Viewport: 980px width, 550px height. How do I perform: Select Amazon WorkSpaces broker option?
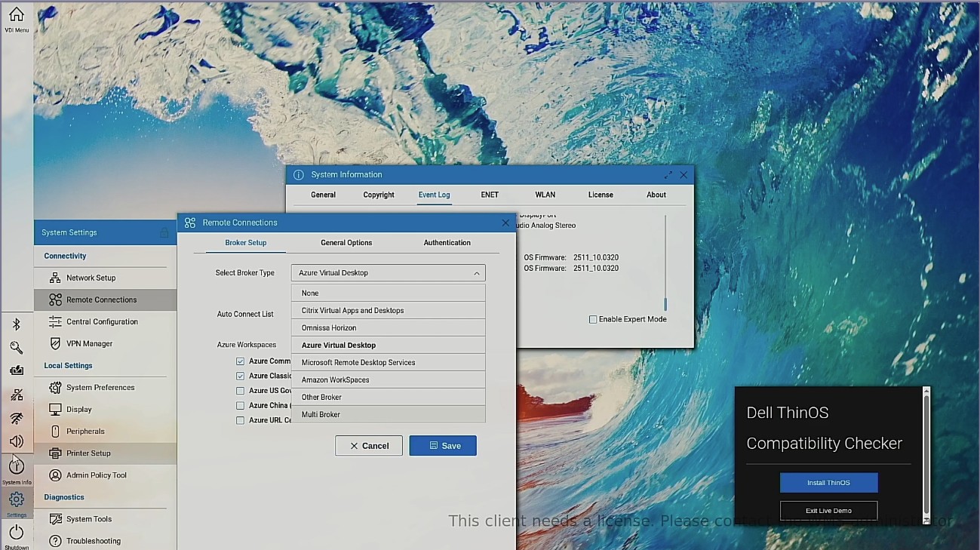click(x=335, y=380)
